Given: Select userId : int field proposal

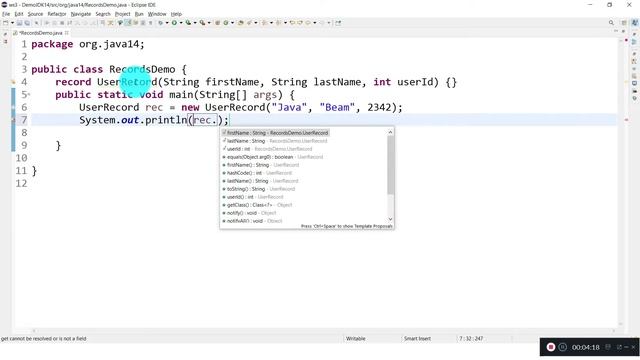Looking at the screenshot, I should click(x=267, y=149).
